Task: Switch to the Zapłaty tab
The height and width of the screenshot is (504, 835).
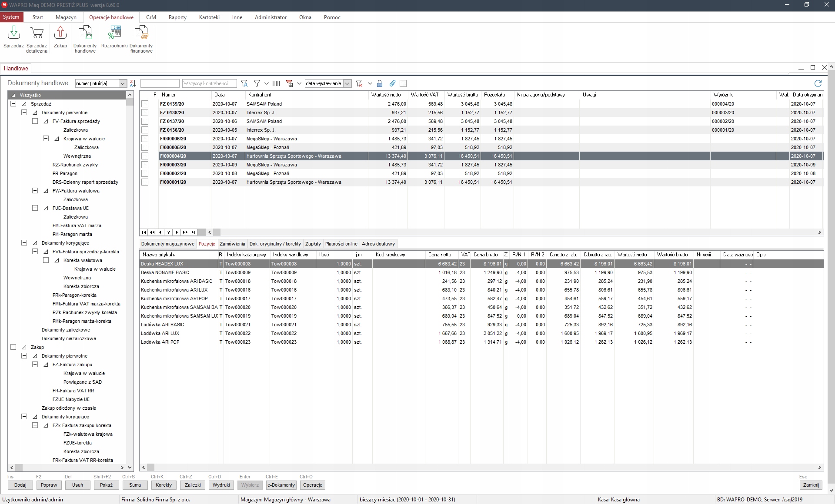Action: coord(313,244)
